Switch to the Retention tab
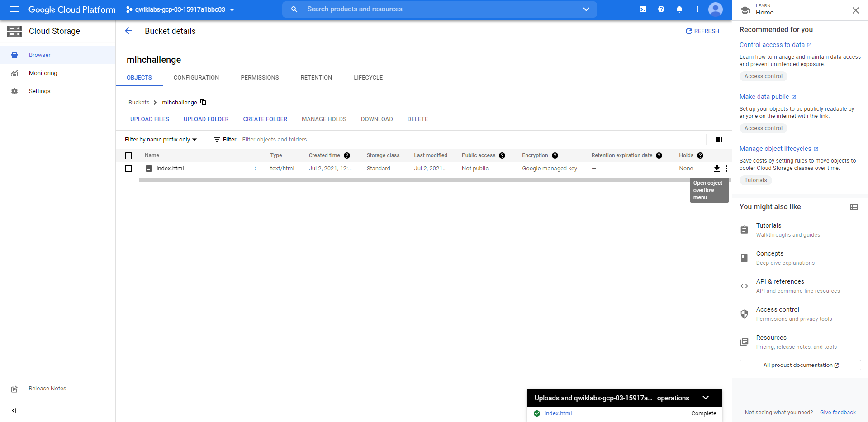Screen dimensions: 868x422 tap(316, 78)
